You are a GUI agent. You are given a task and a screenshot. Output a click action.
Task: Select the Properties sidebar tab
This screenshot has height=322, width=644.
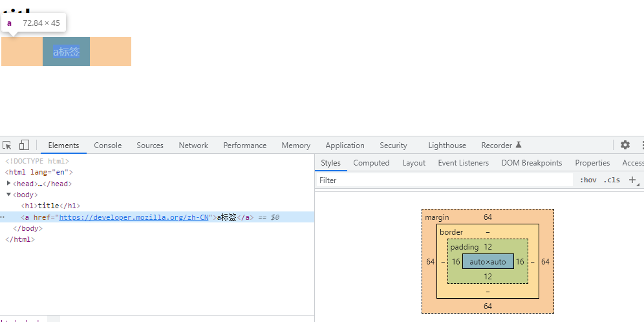(592, 163)
